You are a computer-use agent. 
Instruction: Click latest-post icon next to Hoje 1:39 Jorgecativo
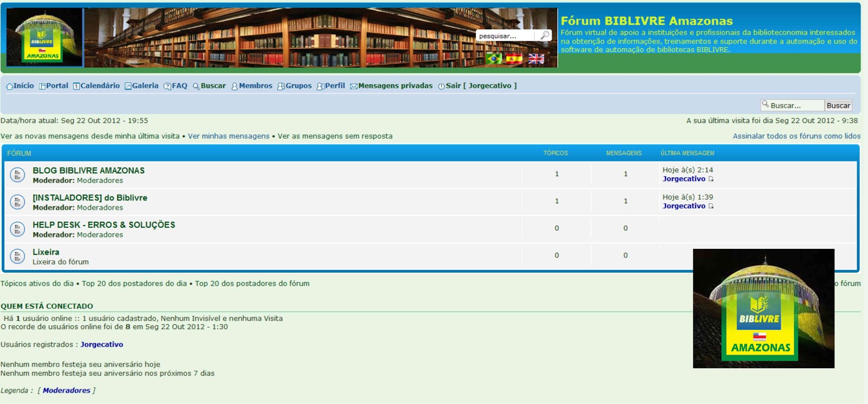pyautogui.click(x=711, y=206)
